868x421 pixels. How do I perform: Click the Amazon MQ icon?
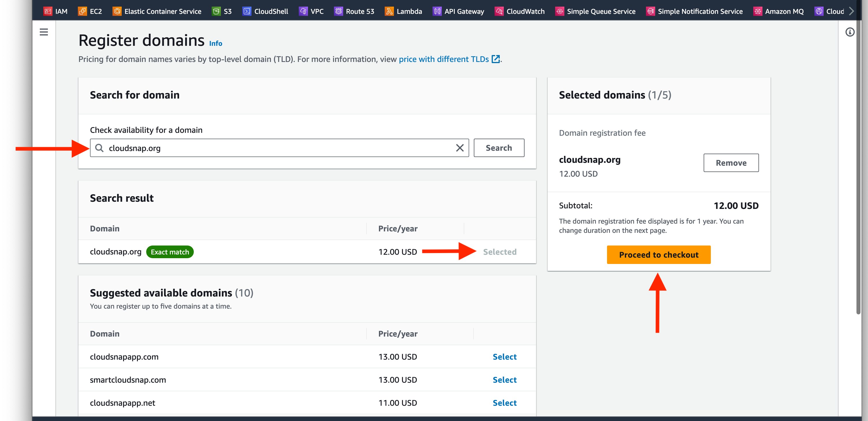point(758,11)
